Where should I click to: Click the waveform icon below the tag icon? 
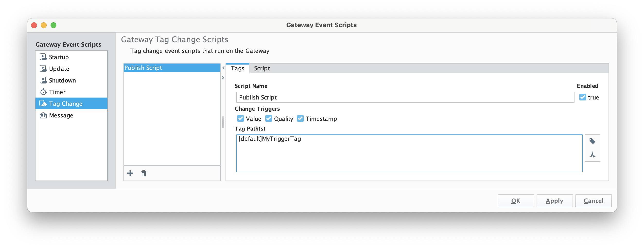click(592, 155)
